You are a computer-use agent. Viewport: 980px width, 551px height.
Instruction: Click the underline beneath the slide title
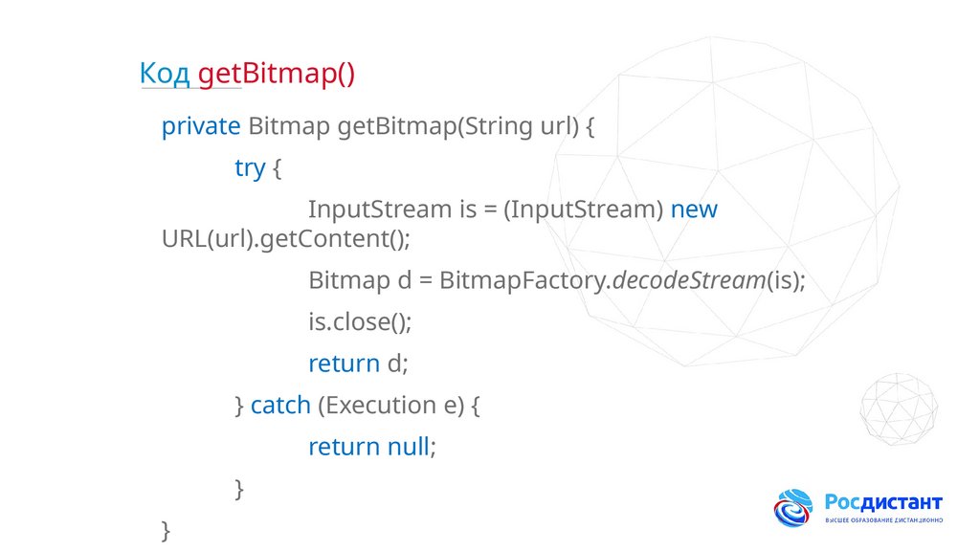click(x=190, y=91)
